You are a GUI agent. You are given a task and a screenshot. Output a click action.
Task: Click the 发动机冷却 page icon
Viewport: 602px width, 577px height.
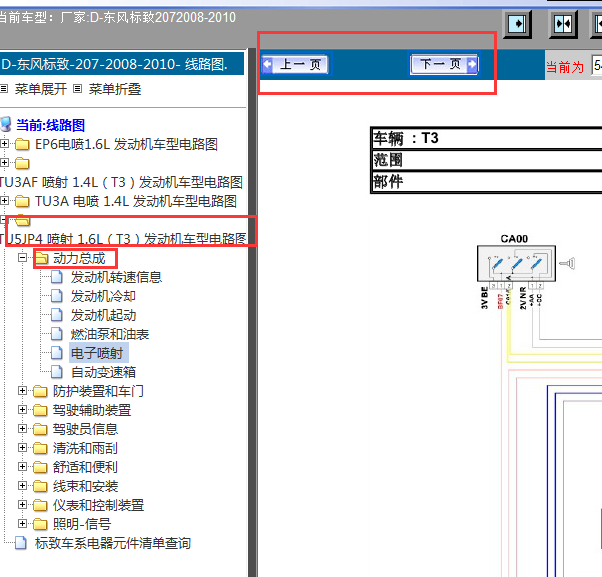click(x=57, y=296)
